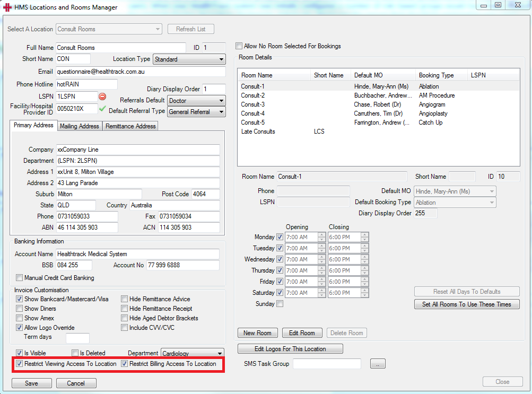Expand the Referrals Default dropdown
This screenshot has height=394, width=532.
(196, 101)
